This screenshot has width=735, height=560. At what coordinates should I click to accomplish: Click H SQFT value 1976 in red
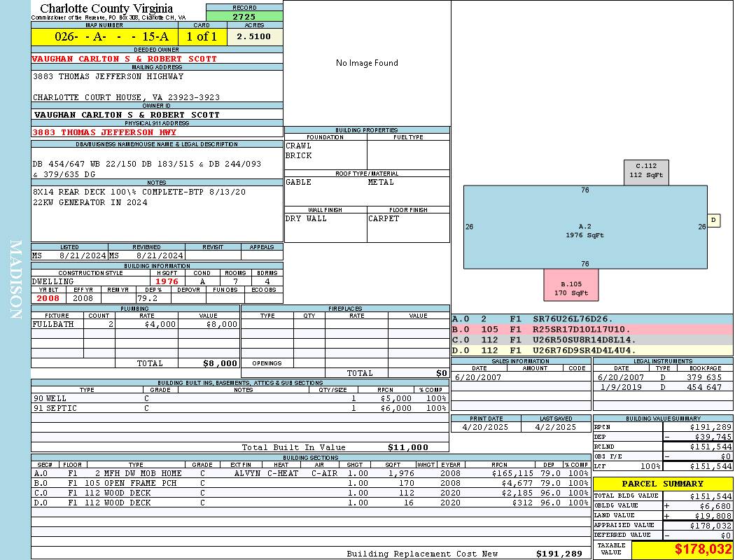point(167,281)
